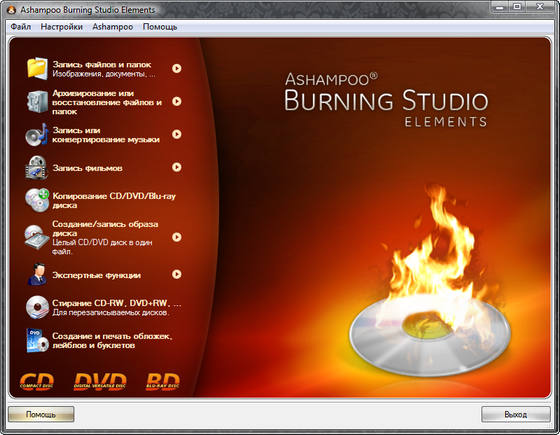Viewport: 560px width, 435px height.
Task: Open the Помощь menu in menu bar
Action: [160, 27]
